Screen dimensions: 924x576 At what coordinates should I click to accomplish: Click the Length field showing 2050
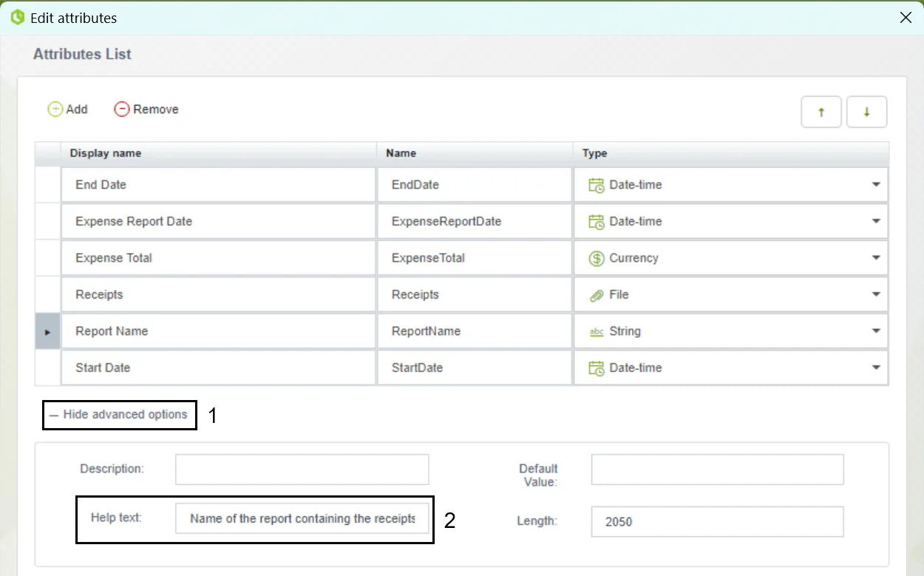point(717,521)
